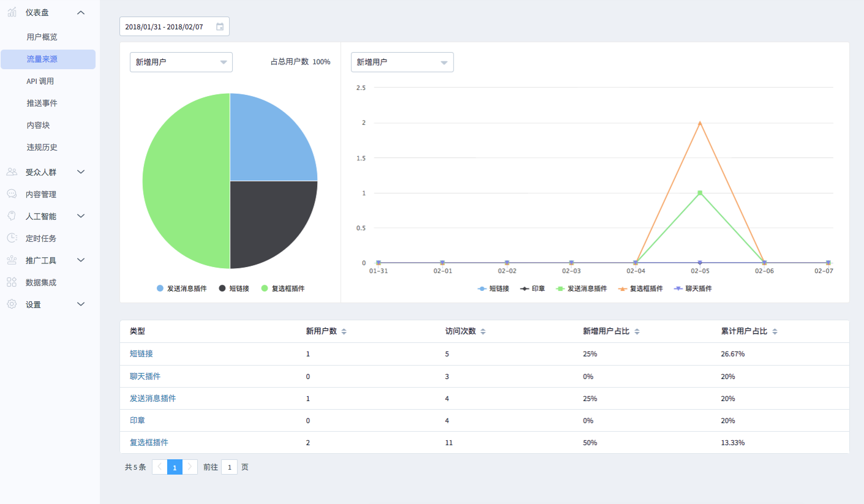Viewport: 864px width, 504px height.
Task: Expand the 受众人群 menu chevron
Action: click(x=81, y=172)
